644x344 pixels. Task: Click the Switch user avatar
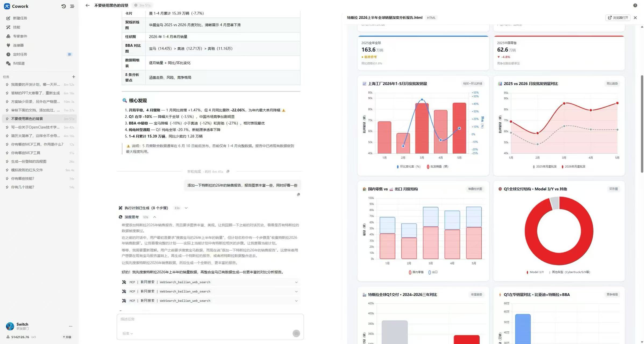[10, 326]
